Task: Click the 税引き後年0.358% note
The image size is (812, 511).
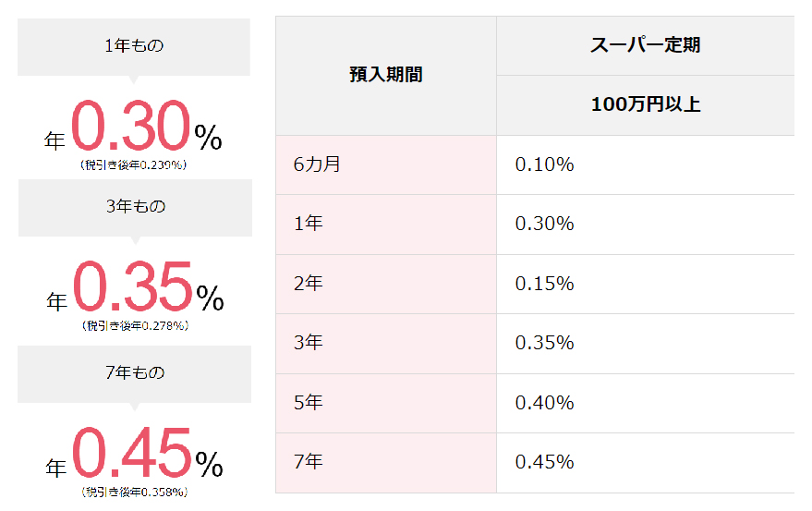Action: pyautogui.click(x=135, y=493)
